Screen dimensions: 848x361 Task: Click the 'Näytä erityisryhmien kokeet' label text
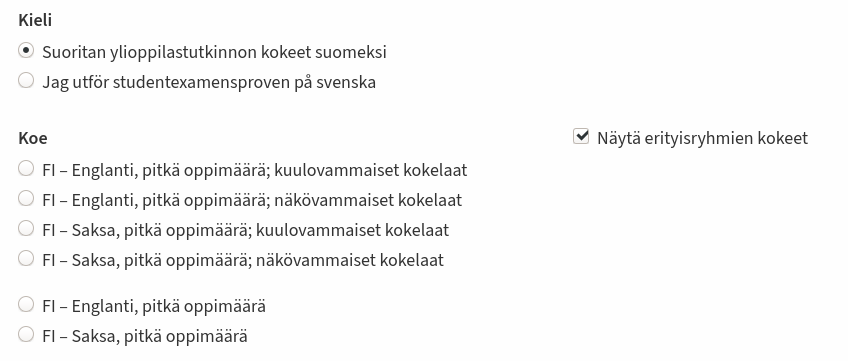(x=703, y=138)
